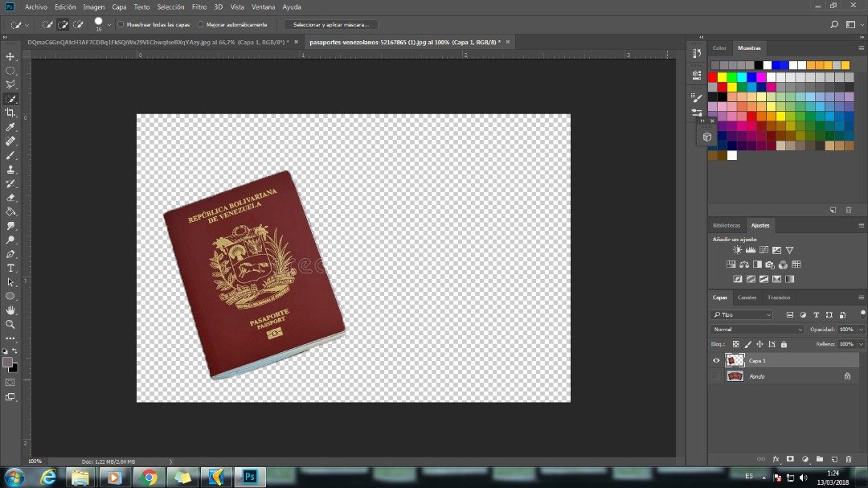This screenshot has height=488, width=868.
Task: Switch to the Canales tab
Action: point(747,297)
